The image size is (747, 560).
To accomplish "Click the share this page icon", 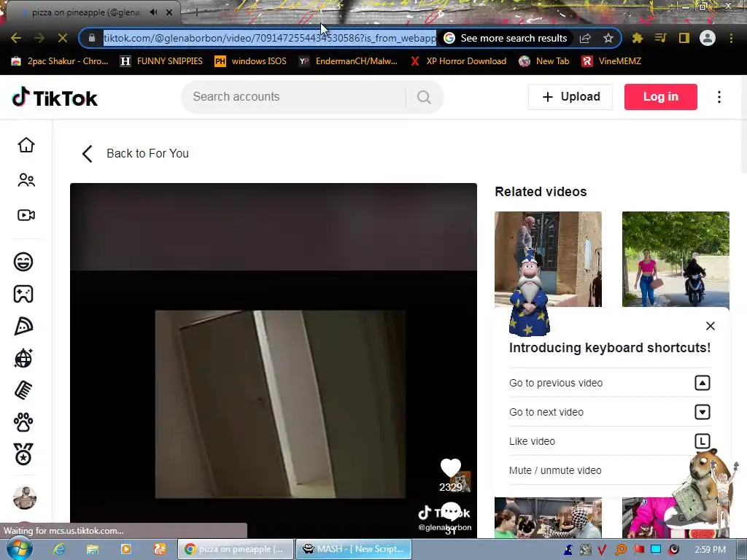I will pyautogui.click(x=585, y=38).
